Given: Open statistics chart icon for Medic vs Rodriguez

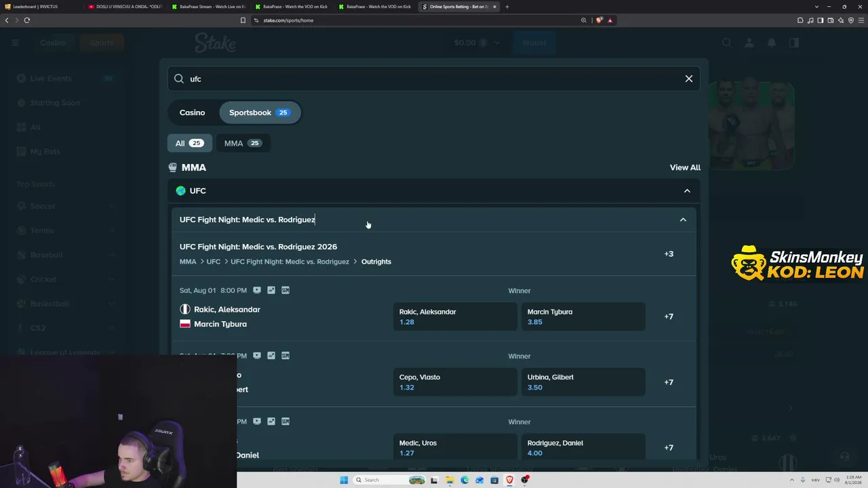Looking at the screenshot, I should tap(271, 421).
